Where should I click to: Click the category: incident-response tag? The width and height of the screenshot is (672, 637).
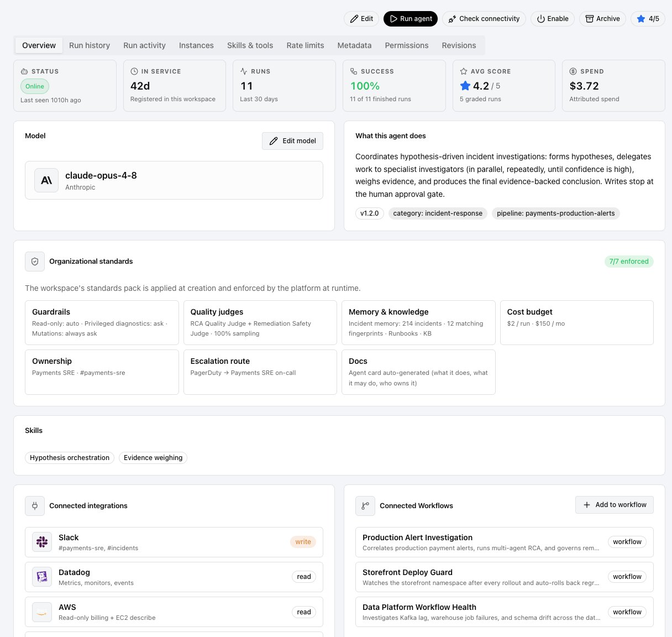point(438,213)
